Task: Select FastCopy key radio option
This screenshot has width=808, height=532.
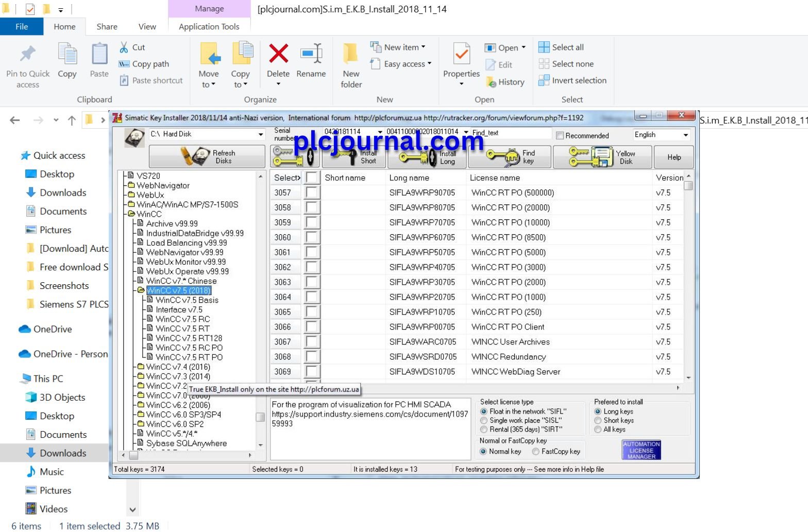Action: pos(536,452)
